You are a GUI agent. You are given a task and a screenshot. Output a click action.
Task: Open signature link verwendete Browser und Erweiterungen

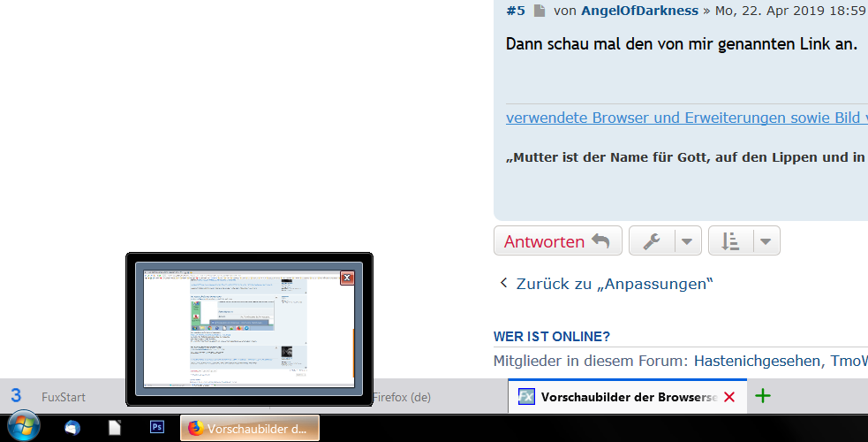pyautogui.click(x=686, y=118)
